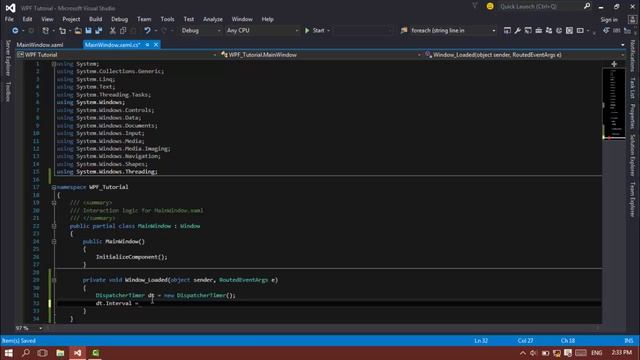Screen dimensions: 640x360
Task: Click the Save floppy disk icon
Action: coord(88,31)
